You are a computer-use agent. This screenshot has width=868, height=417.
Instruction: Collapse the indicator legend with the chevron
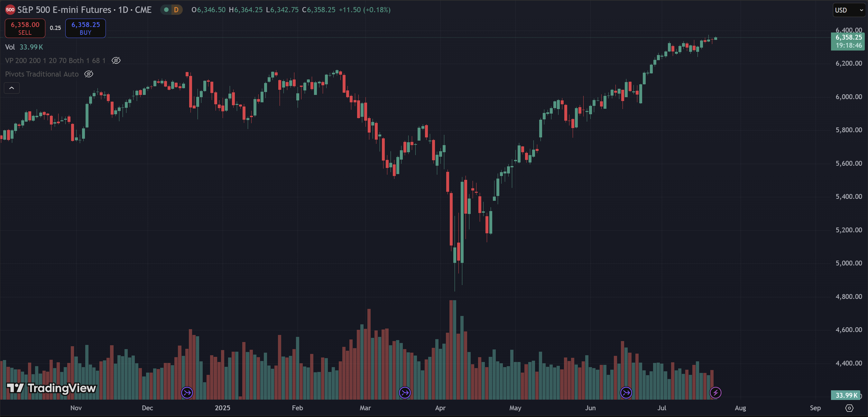click(12, 88)
